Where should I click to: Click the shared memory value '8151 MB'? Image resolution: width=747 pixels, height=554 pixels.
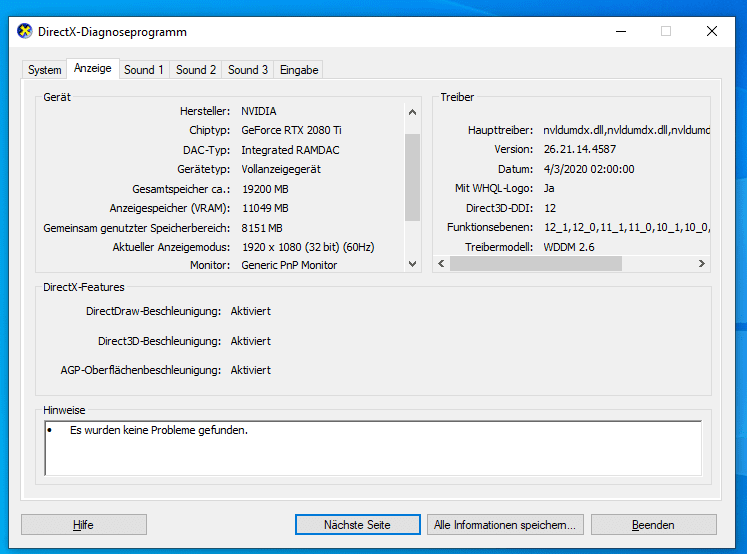click(262, 228)
